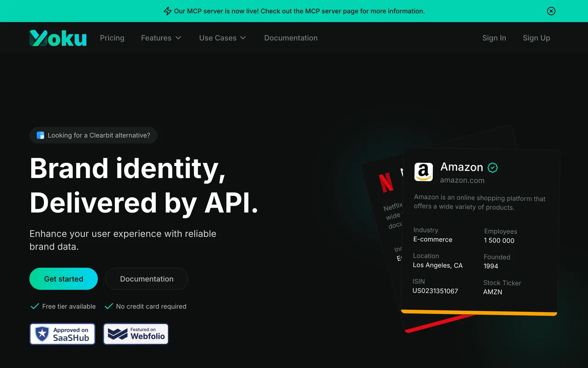
Task: Click the Los Angeles, CA location value
Action: pos(438,265)
